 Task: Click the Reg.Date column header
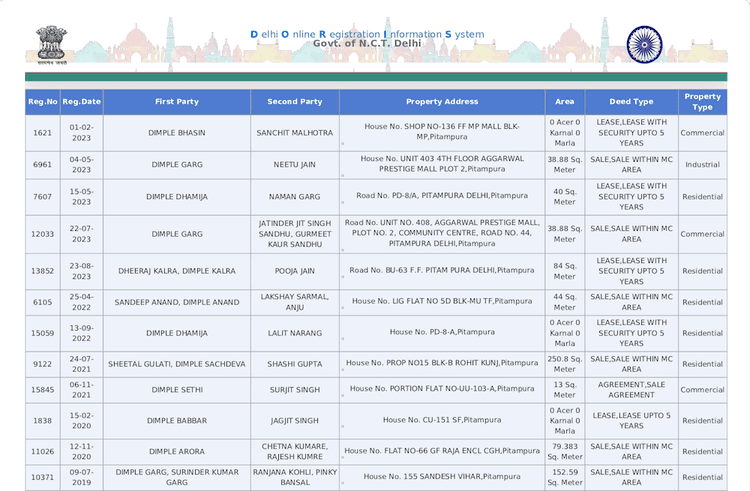(x=82, y=102)
